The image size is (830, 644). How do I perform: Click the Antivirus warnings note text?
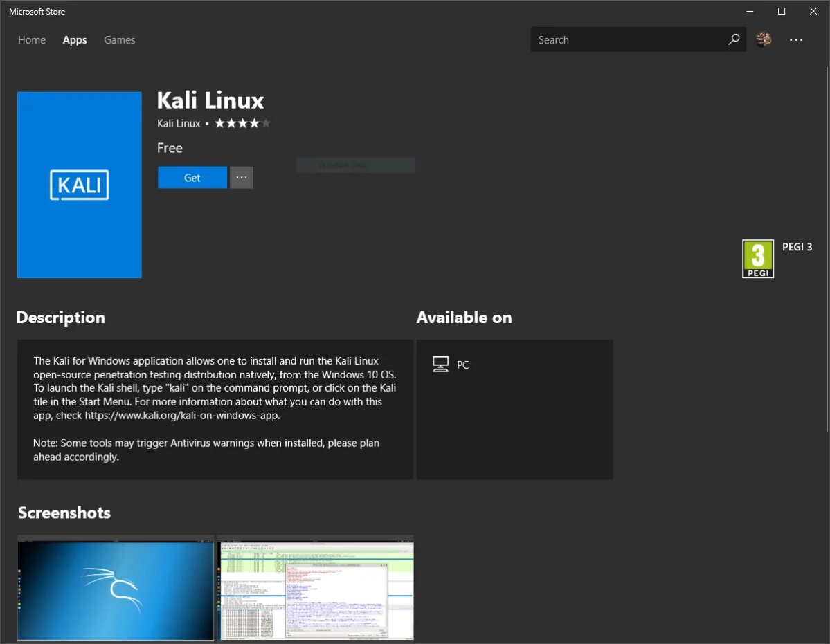click(206, 450)
